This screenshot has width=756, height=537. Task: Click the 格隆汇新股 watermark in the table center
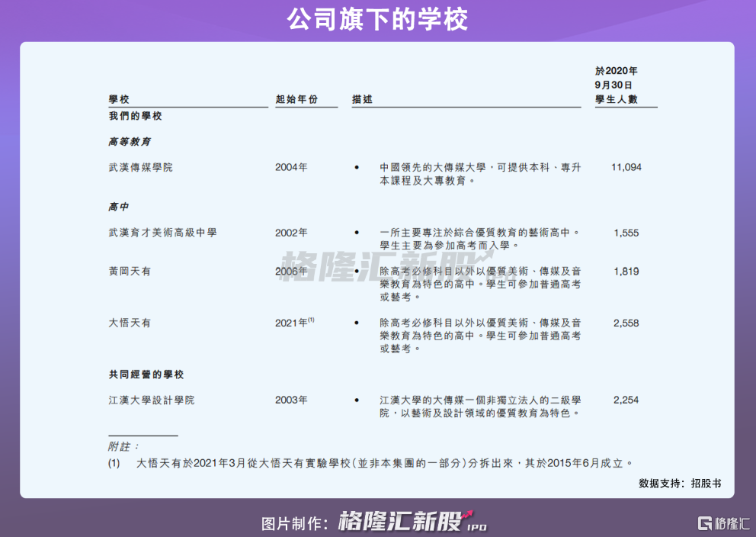[x=385, y=266]
